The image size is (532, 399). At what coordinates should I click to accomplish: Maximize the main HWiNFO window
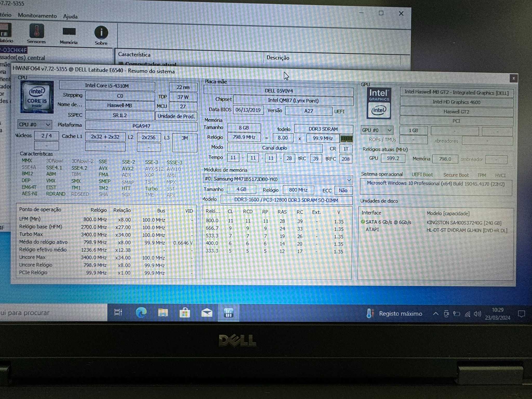[381, 13]
